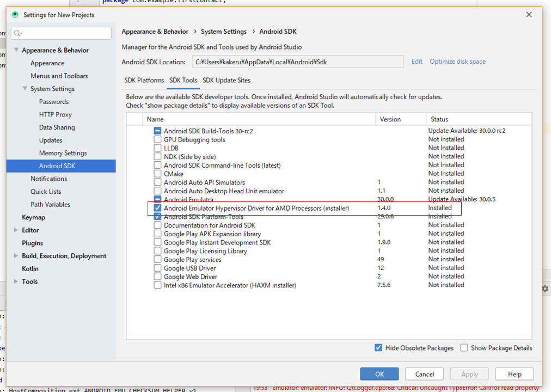Enable Show Package Details
The width and height of the screenshot is (551, 392).
point(464,348)
